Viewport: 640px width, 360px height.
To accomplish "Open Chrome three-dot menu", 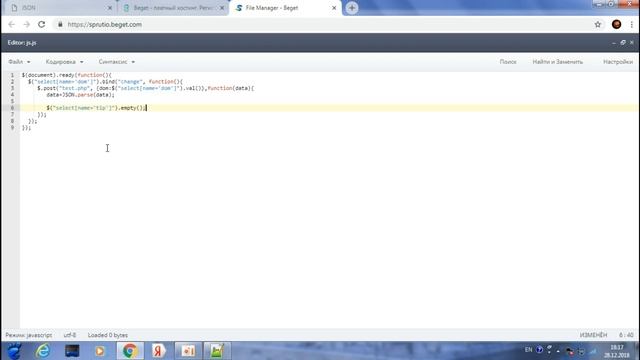I will [631, 24].
